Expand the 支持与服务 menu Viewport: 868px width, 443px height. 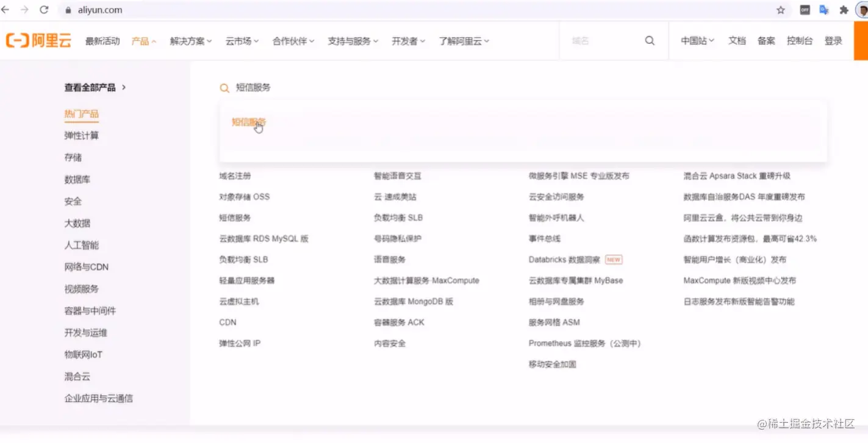coord(353,41)
